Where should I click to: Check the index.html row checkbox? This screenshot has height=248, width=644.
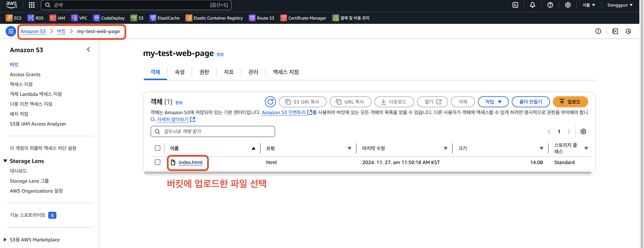(x=158, y=162)
